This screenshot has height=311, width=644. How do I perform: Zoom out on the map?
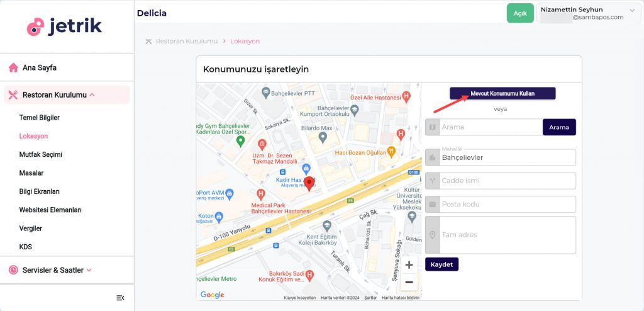[409, 282]
